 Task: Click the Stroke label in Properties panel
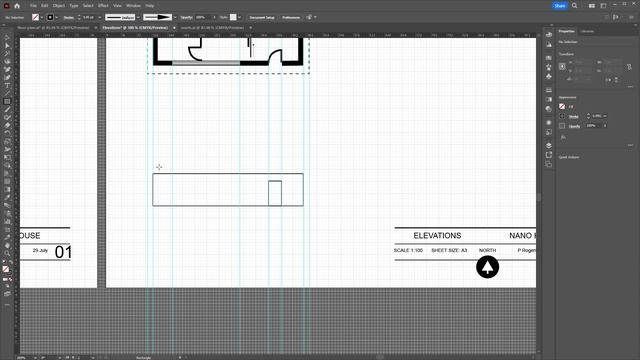(574, 116)
